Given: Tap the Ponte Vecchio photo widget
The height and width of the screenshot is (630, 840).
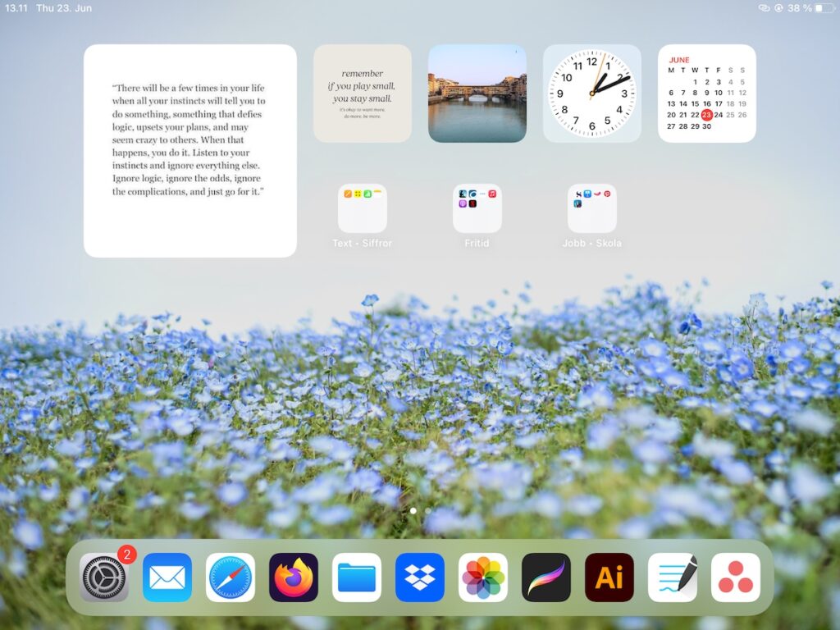Looking at the screenshot, I should click(477, 92).
